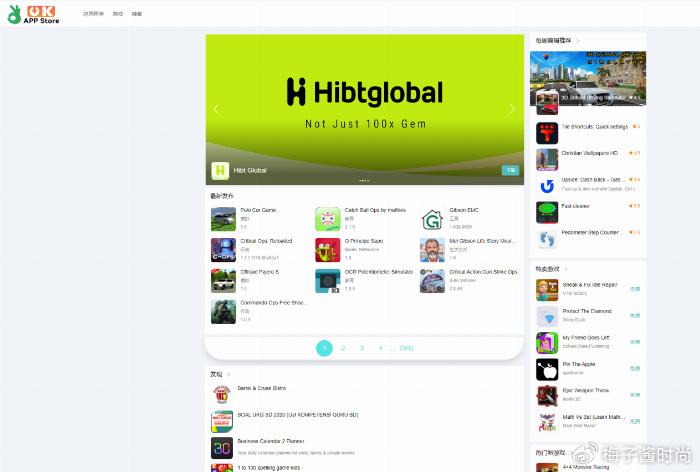
Task: Jump to last page 7992
Action: (405, 348)
